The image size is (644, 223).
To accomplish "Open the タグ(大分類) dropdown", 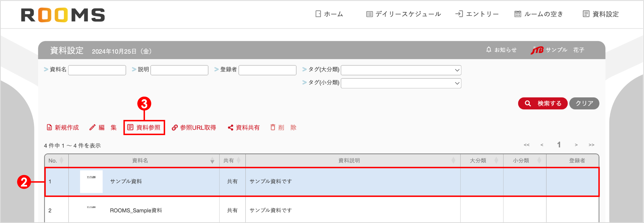I will point(401,70).
